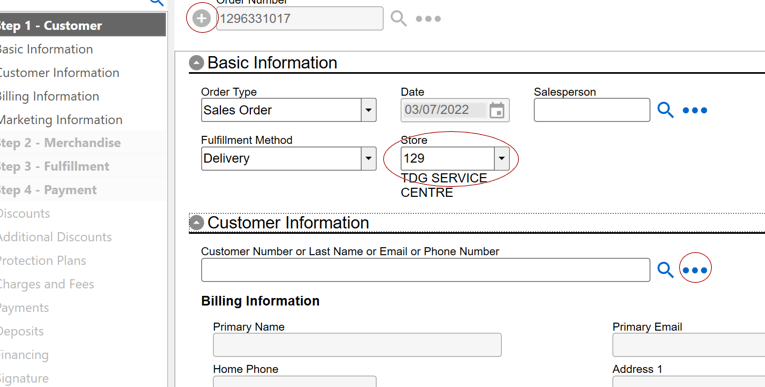Viewport: 765px width, 387px height.
Task: Open Financing in sidebar
Action: tap(24, 355)
